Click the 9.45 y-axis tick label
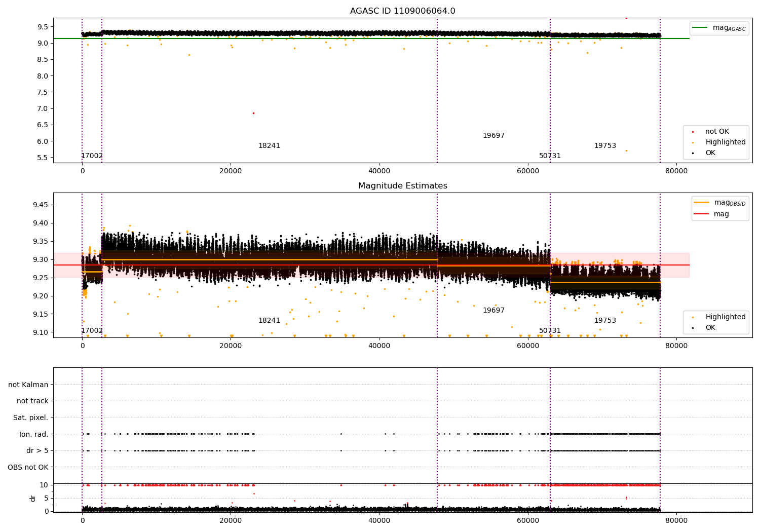The image size is (760, 532). tap(41, 205)
